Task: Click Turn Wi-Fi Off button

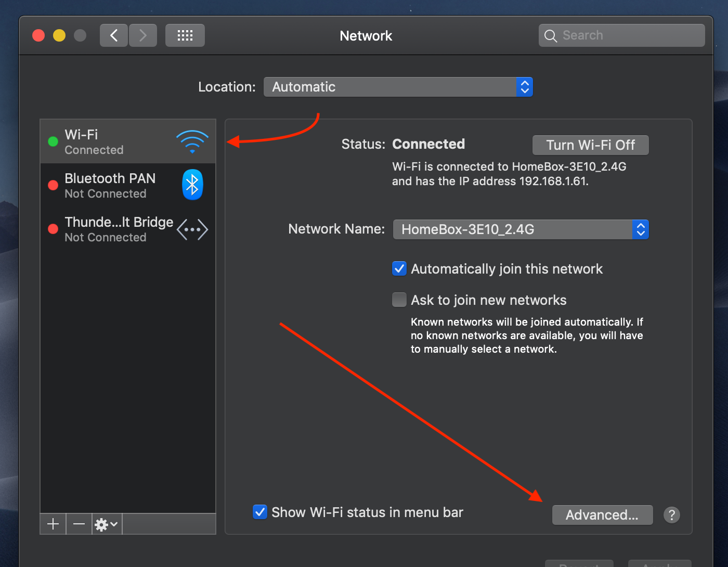Action: coord(591,145)
